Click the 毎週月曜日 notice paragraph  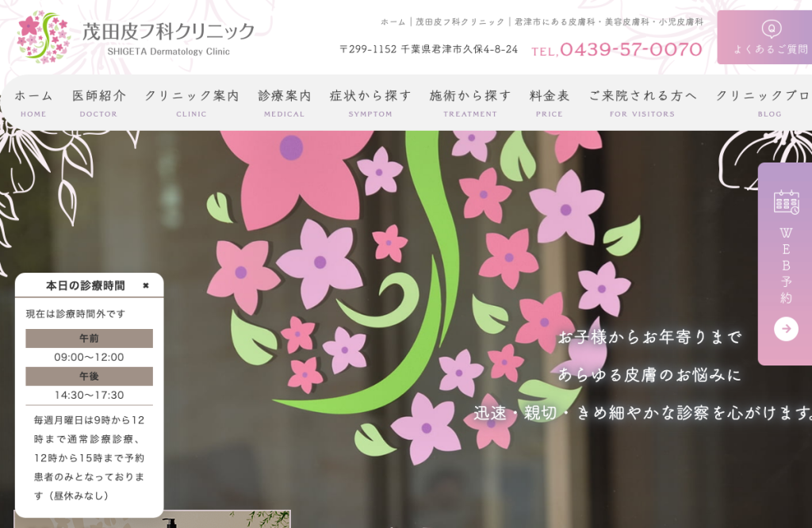[x=89, y=457]
